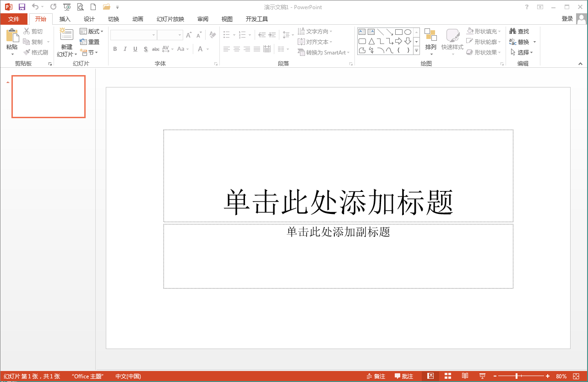Expand the shapes gallery more arrow

pyautogui.click(x=416, y=50)
